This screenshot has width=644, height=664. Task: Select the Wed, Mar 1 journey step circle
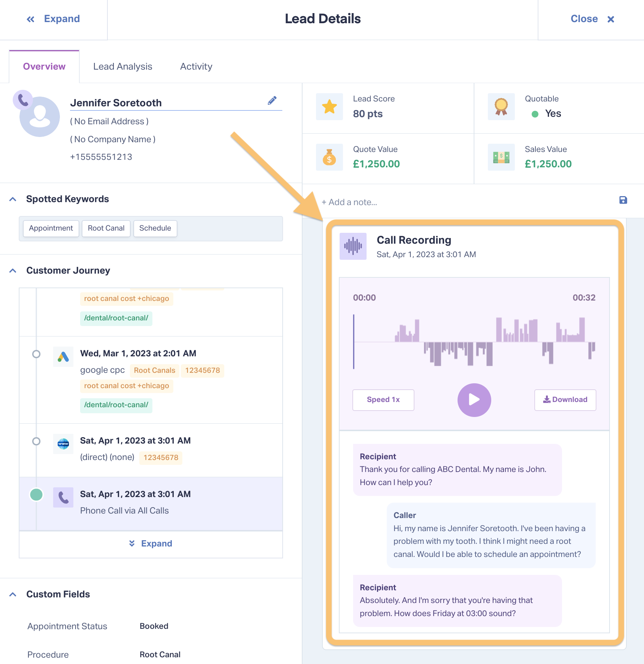pos(36,354)
